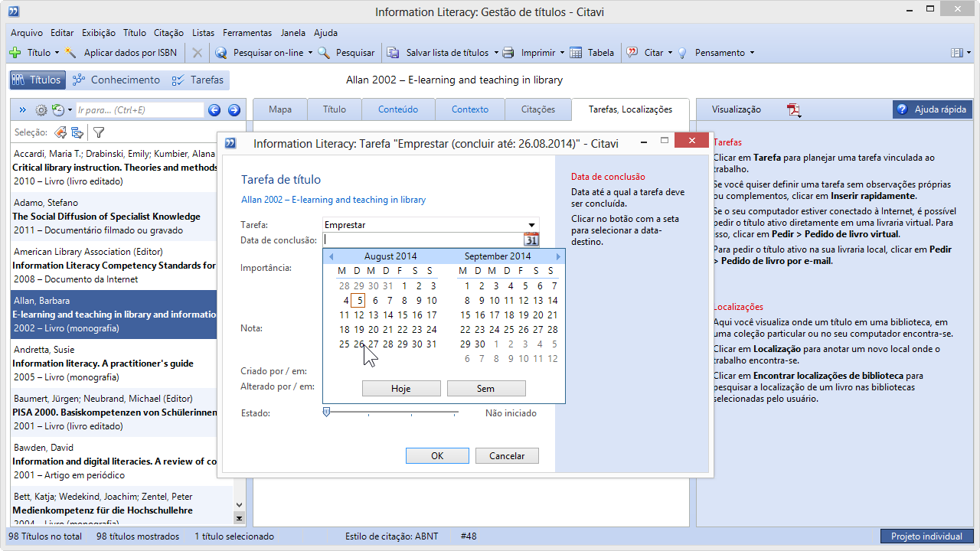The width and height of the screenshot is (980, 551).
Task: Go back with blue left arrow
Action: point(214,110)
